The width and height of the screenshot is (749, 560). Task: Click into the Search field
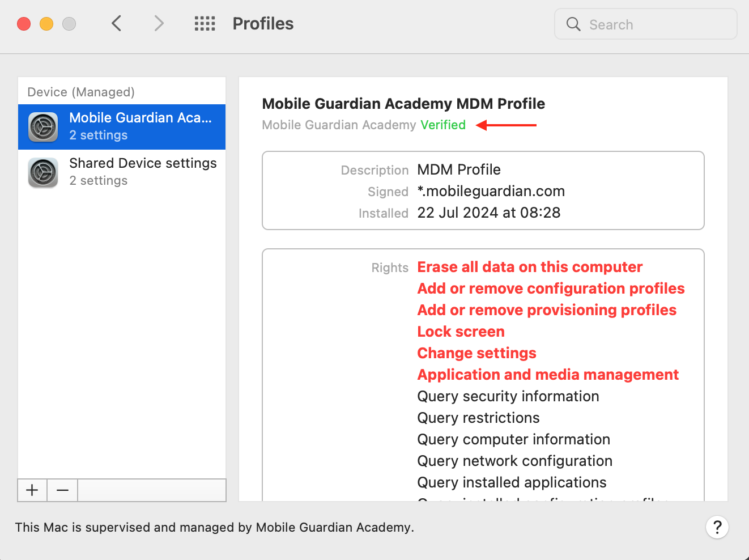[646, 24]
